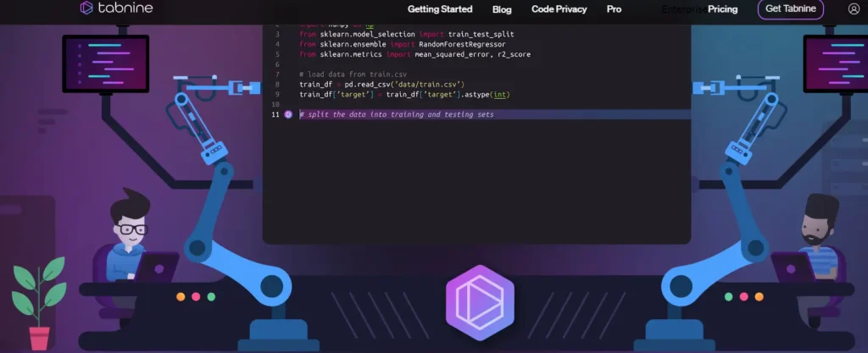Viewport: 868px width, 353px height.
Task: Click the left developer's purple laptop
Action: pos(157,268)
